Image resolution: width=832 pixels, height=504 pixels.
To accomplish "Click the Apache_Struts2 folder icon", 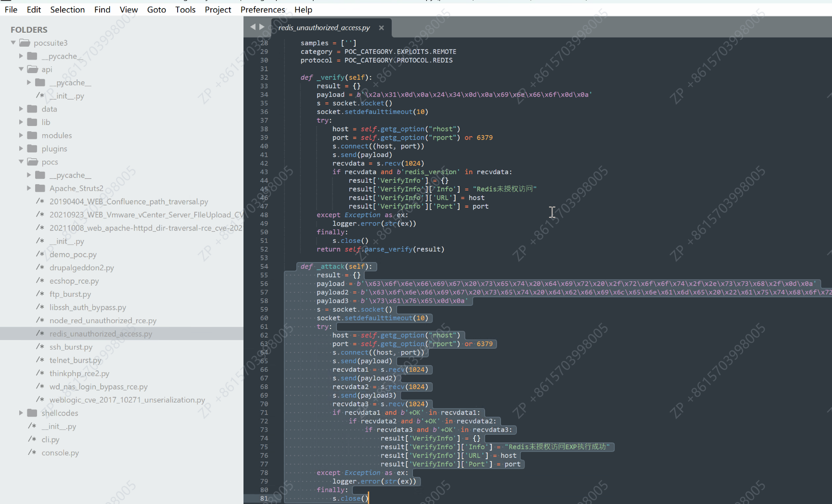I will coord(40,188).
